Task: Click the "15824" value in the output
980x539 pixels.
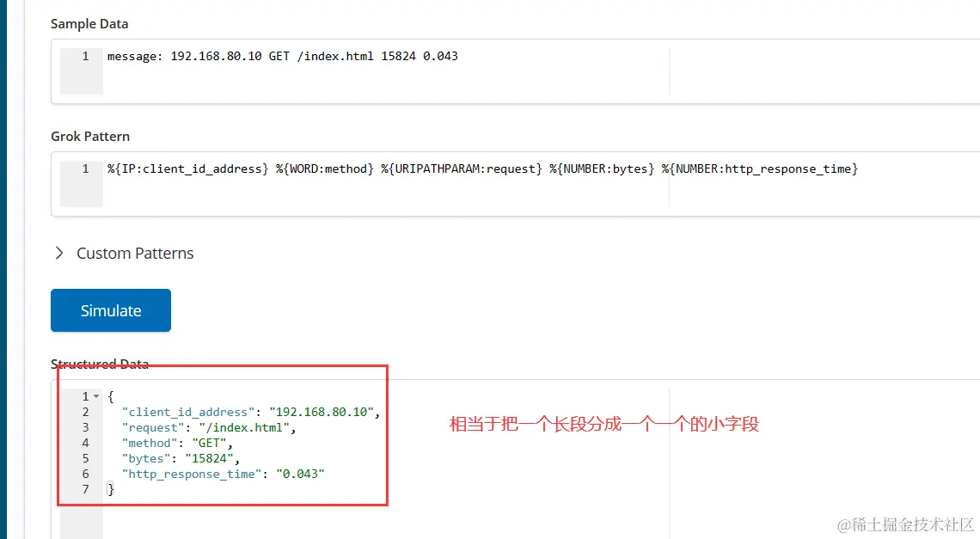Action: [209, 459]
